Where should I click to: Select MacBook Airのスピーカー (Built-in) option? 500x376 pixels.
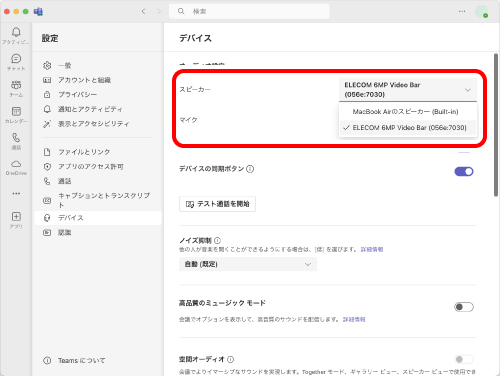tap(408, 112)
